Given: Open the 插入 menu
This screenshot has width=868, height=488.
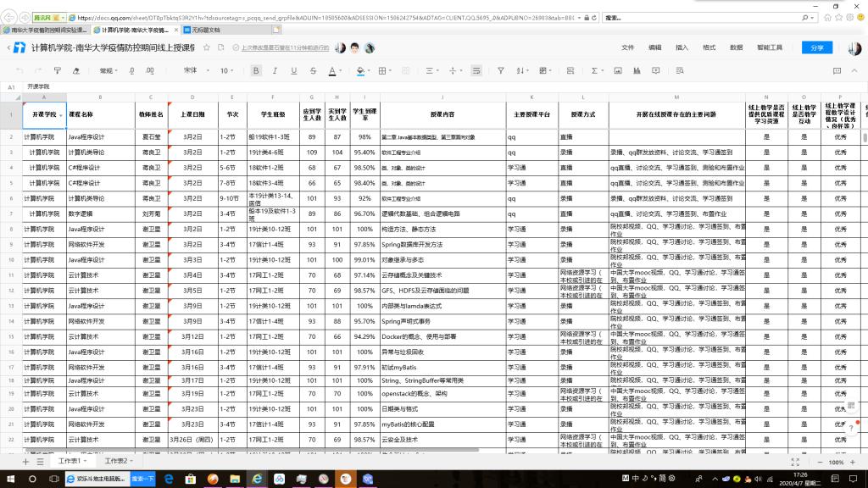Looking at the screenshot, I should pos(682,48).
